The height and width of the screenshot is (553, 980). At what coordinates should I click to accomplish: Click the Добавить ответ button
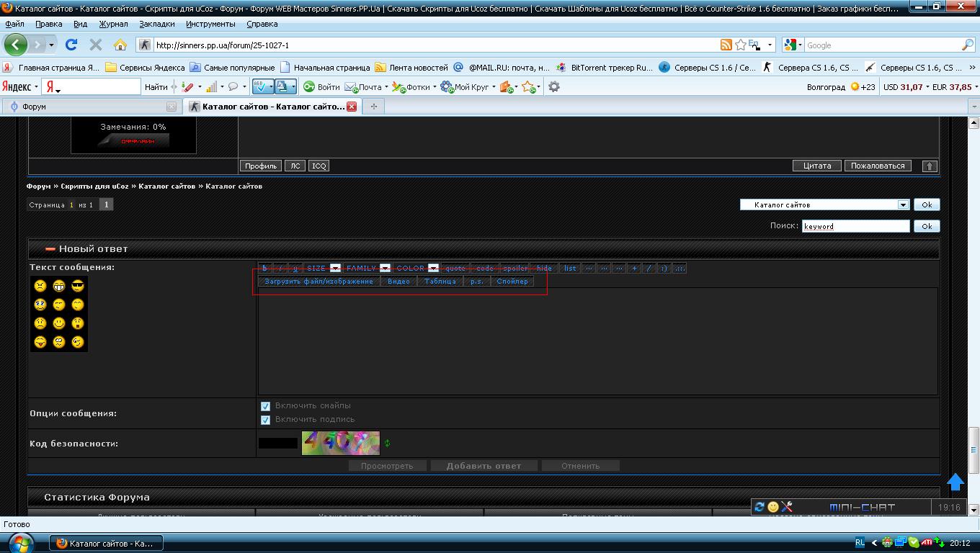[x=484, y=466]
